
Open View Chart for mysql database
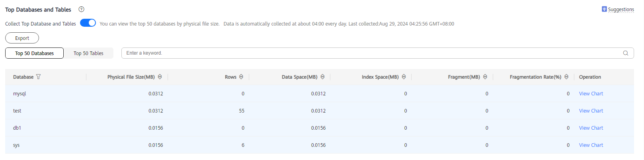click(x=591, y=94)
